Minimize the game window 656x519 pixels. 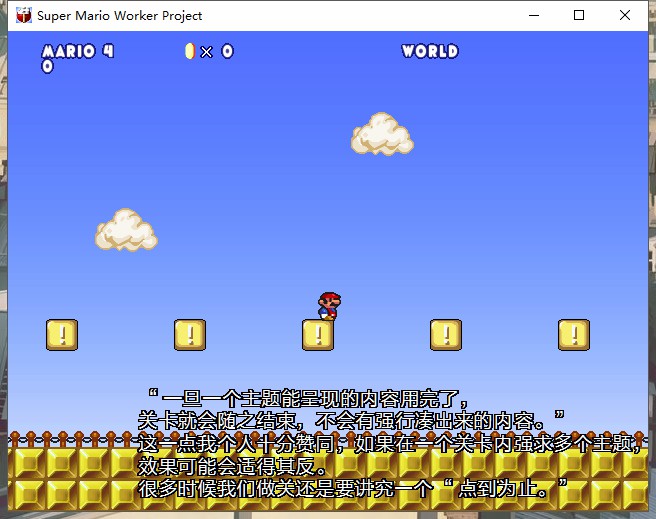click(534, 15)
